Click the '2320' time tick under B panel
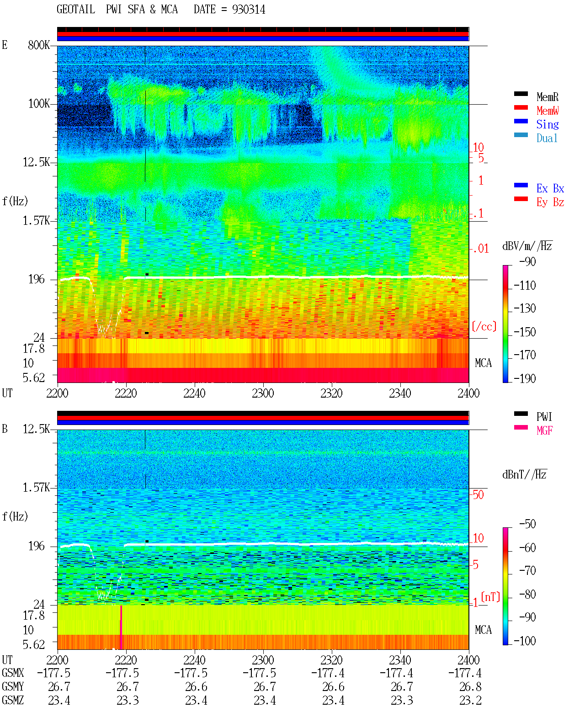Image resolution: width=585 pixels, height=728 pixels. (331, 660)
